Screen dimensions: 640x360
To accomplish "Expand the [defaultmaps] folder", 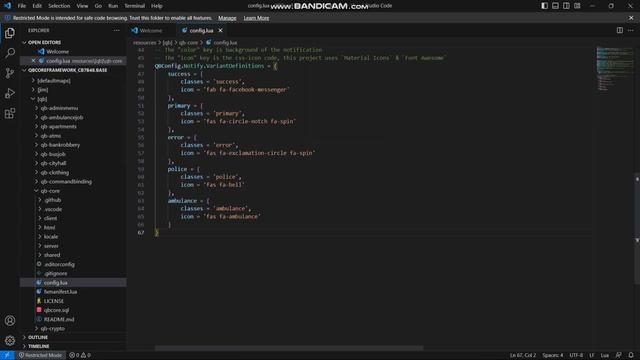I will click(x=54, y=80).
